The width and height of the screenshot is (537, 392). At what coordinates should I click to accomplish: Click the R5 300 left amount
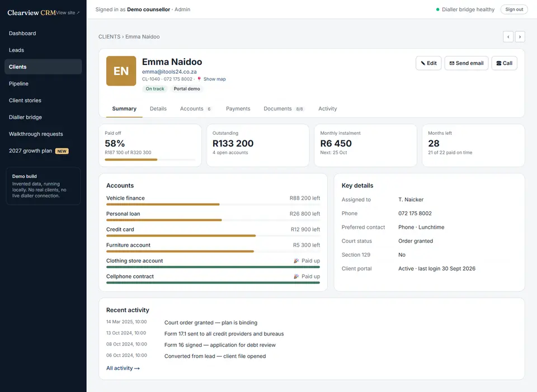tap(307, 245)
